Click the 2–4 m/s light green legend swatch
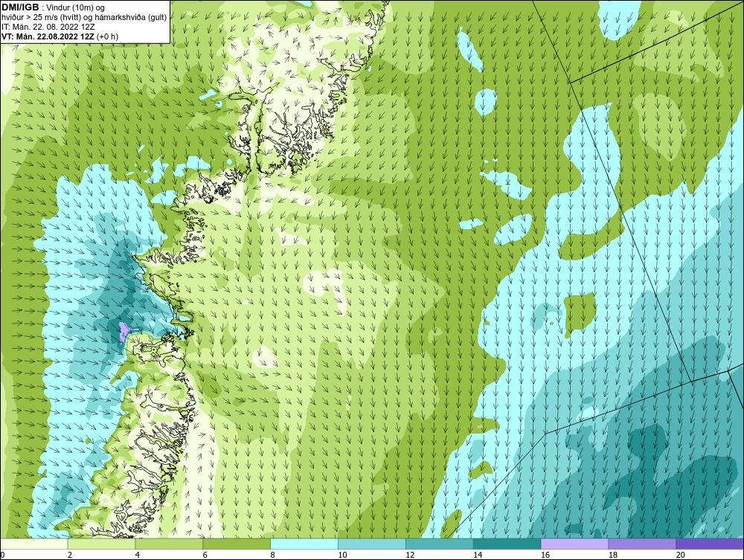The height and width of the screenshot is (560, 744). coord(101,544)
